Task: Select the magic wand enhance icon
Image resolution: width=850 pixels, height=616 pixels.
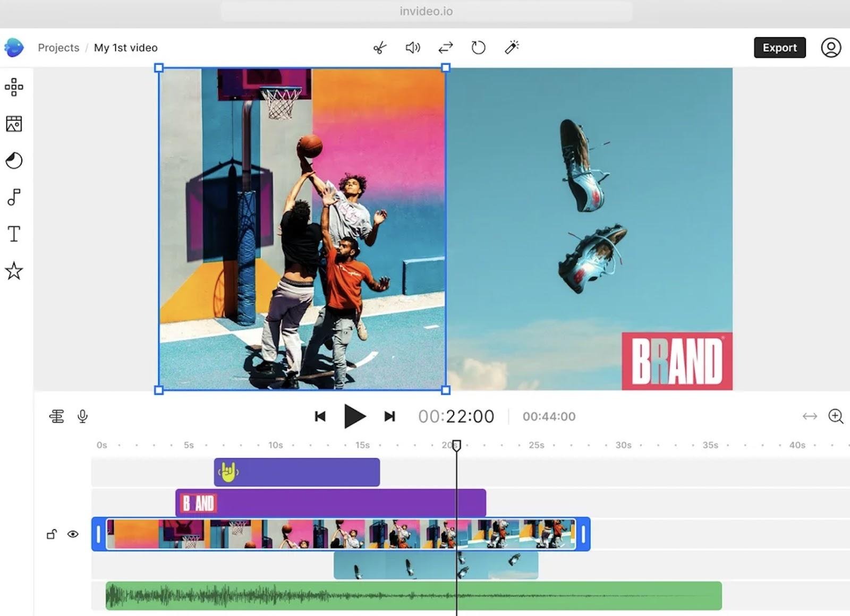Action: click(x=511, y=48)
